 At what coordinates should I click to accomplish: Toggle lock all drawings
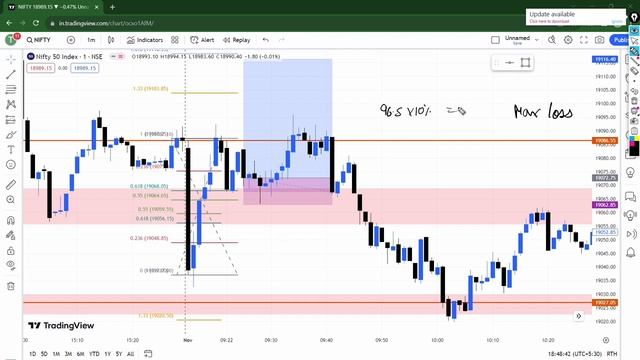coord(11,251)
